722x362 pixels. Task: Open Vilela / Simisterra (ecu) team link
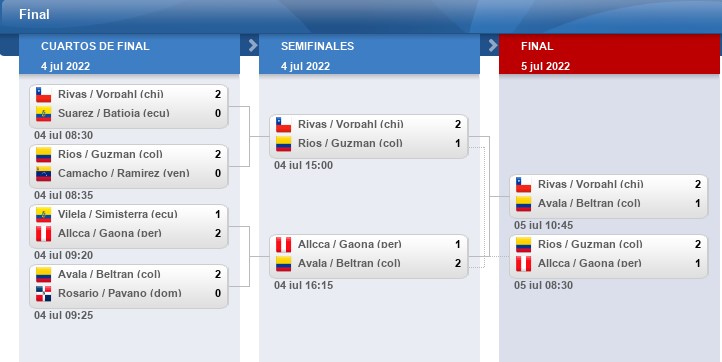(117, 214)
